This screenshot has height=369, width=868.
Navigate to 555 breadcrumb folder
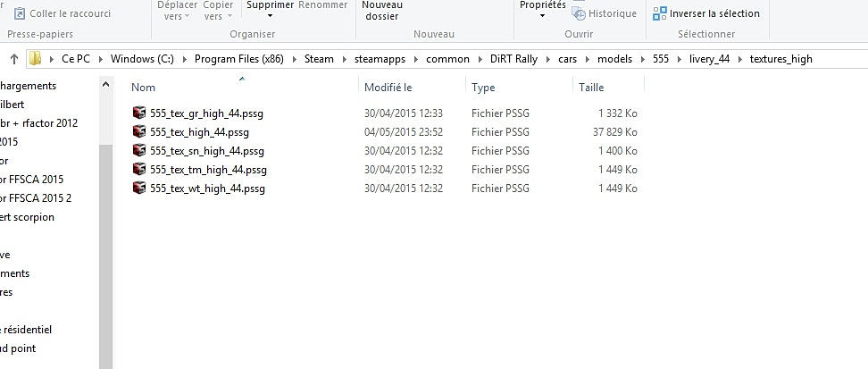[x=661, y=59]
